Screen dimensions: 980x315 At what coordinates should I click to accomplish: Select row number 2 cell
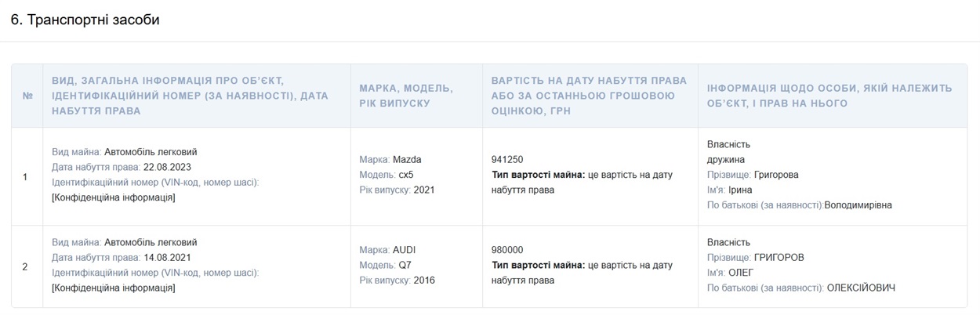point(25,266)
